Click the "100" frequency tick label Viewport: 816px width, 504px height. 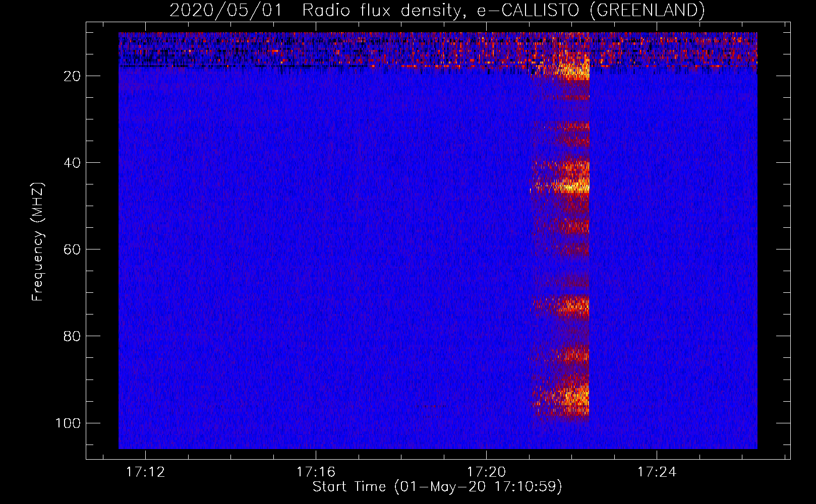tap(68, 423)
